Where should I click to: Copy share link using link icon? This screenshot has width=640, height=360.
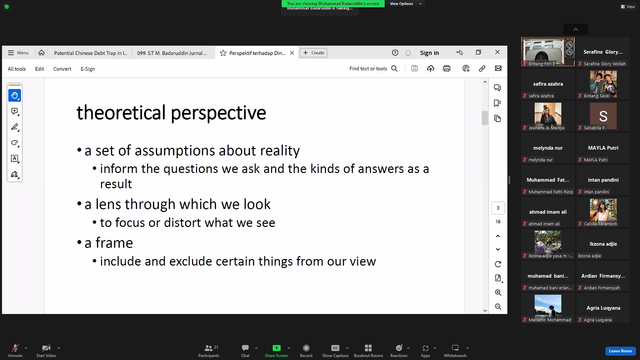482,69
